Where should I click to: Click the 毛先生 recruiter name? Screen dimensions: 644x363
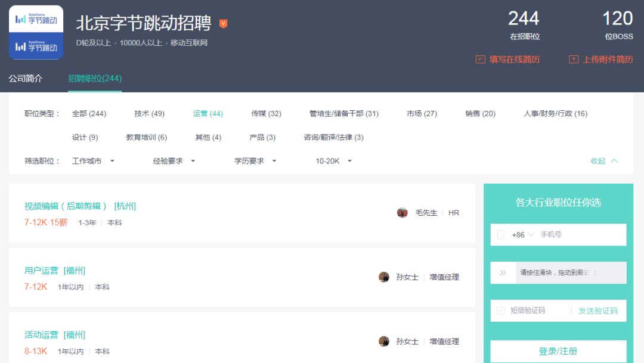(426, 213)
